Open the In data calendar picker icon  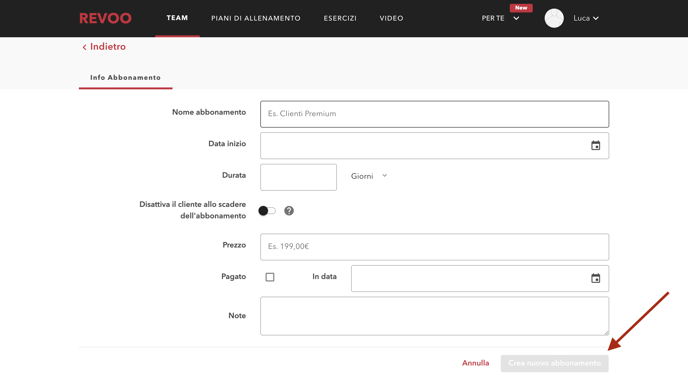595,278
